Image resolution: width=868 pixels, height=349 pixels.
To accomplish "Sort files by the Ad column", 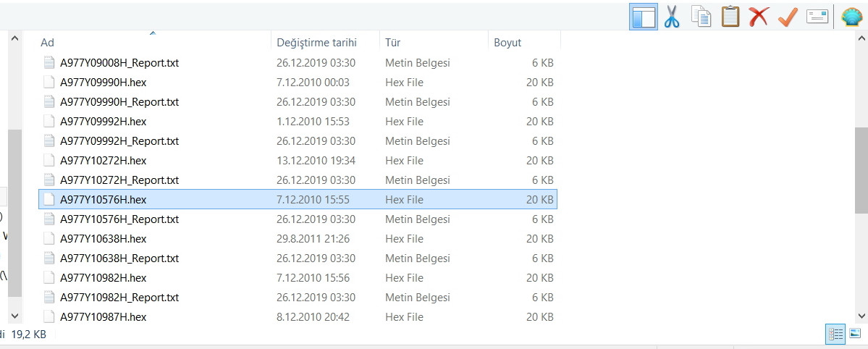I will point(48,43).
